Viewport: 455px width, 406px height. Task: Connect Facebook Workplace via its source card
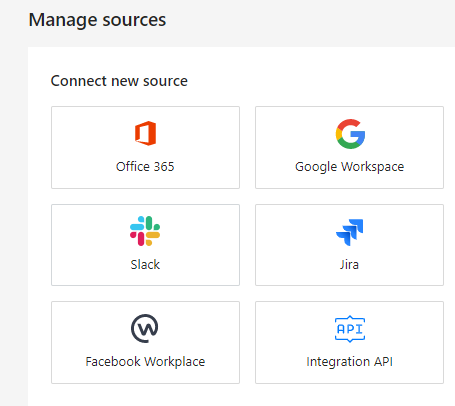pos(145,342)
